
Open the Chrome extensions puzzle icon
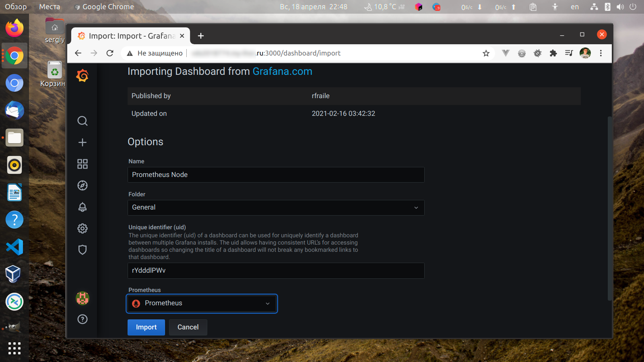pos(553,53)
